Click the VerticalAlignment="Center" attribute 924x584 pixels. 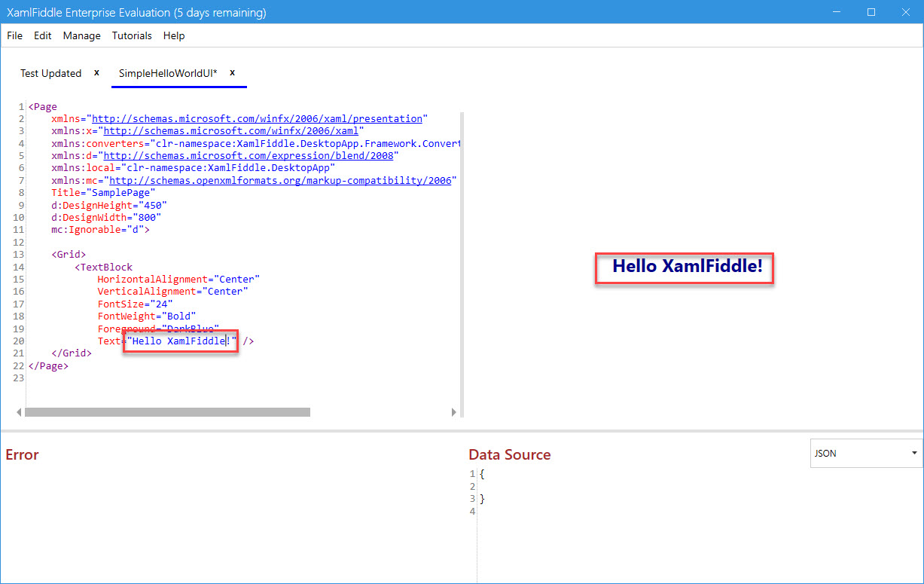coord(172,291)
